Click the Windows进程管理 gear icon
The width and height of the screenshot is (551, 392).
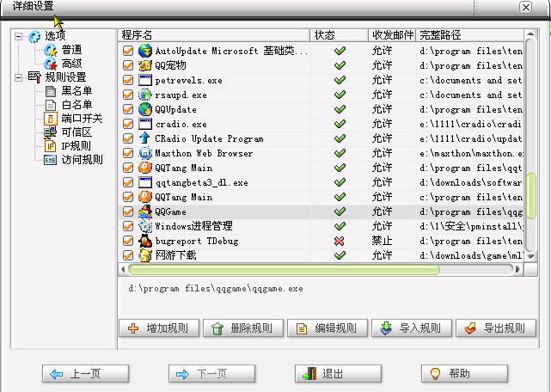144,226
